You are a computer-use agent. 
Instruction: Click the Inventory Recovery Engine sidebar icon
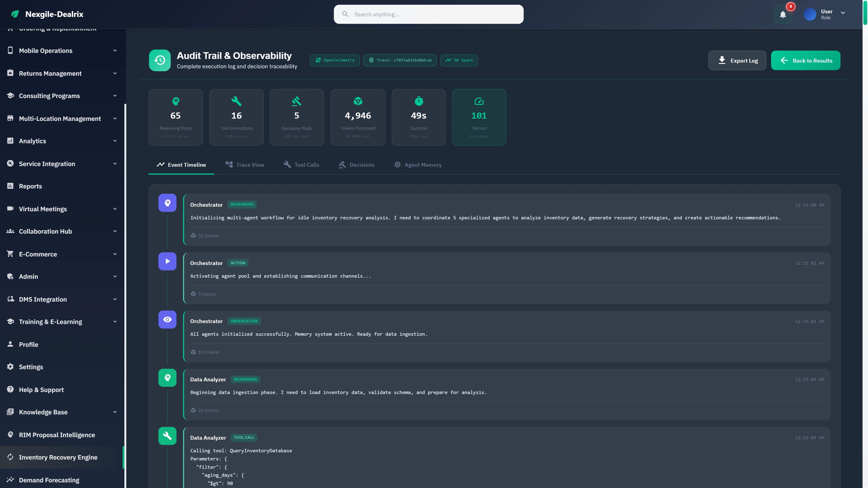(x=10, y=457)
